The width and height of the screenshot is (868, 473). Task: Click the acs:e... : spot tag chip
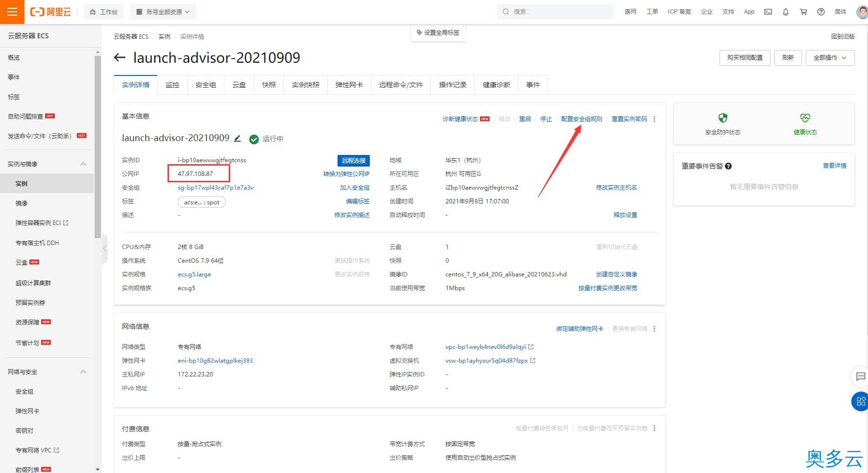tap(201, 202)
